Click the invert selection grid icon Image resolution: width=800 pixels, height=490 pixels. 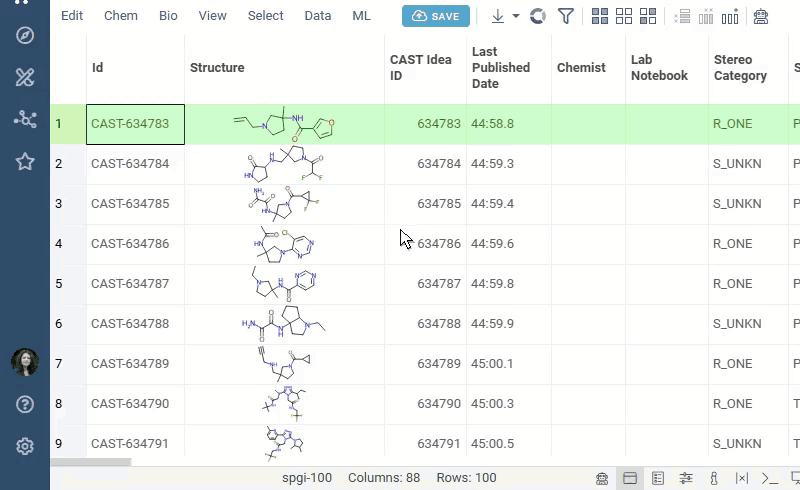(x=648, y=16)
